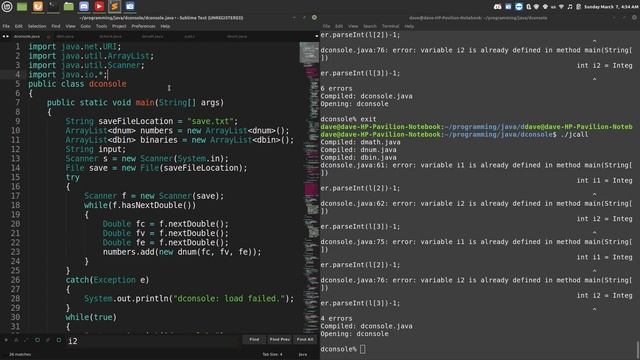Toggle whole word option in find bar
This screenshot has height=360, width=640.
click(x=27, y=340)
